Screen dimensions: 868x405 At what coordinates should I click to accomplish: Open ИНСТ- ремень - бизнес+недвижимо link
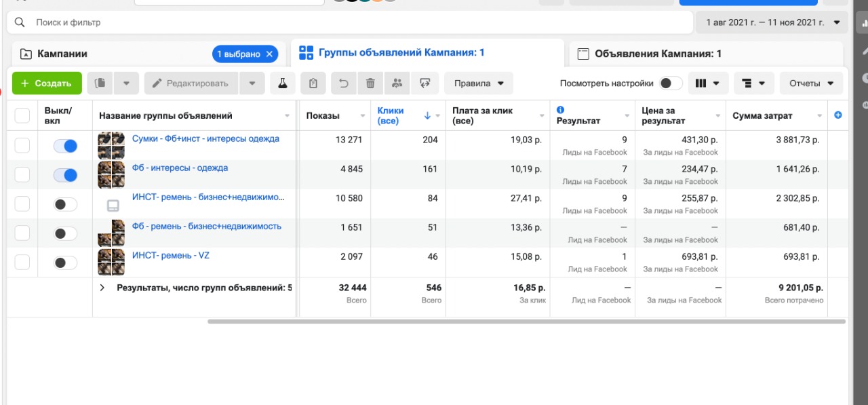[x=208, y=197]
